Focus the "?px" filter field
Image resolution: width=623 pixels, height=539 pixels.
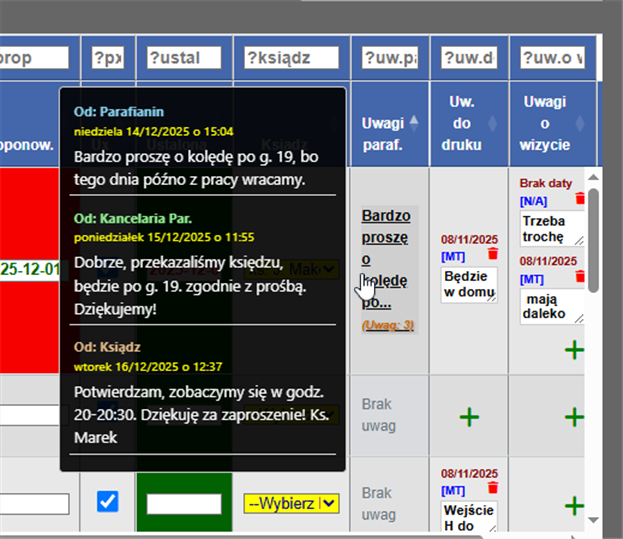[108, 58]
